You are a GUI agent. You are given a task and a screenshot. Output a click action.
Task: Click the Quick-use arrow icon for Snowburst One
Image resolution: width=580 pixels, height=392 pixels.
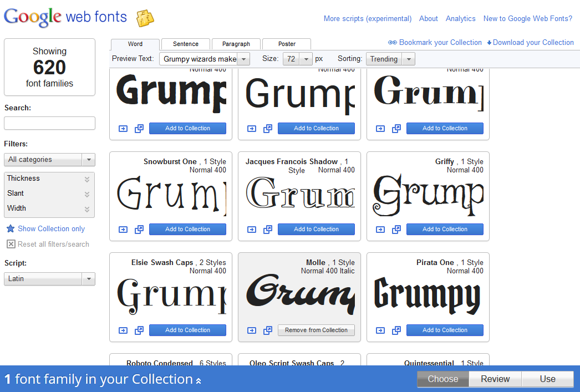123,229
